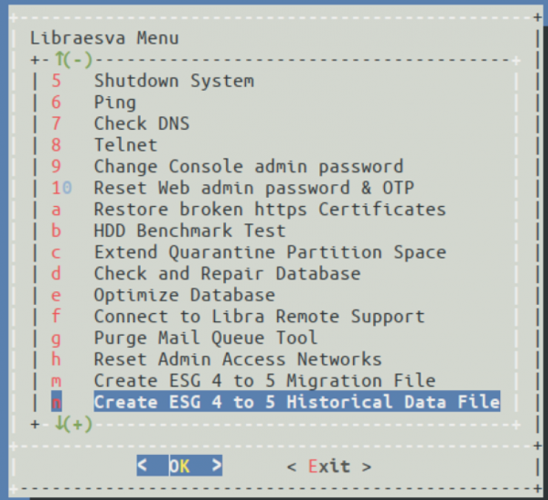Select Create ESG 4 to 5 Migration File
548x500 pixels.
(x=265, y=381)
